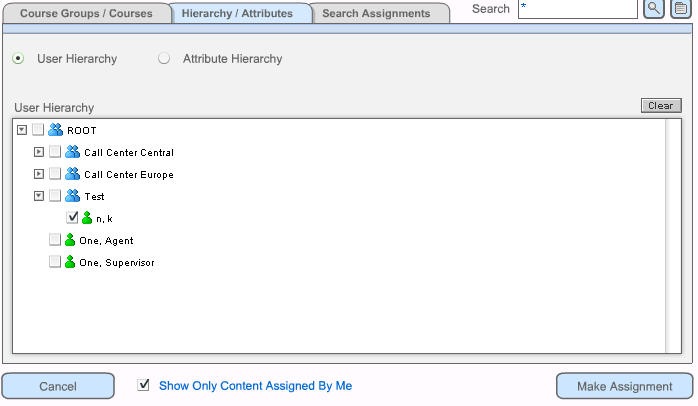The image size is (698, 406).
Task: Select the Attribute Hierarchy radio button
Action: pos(164,59)
